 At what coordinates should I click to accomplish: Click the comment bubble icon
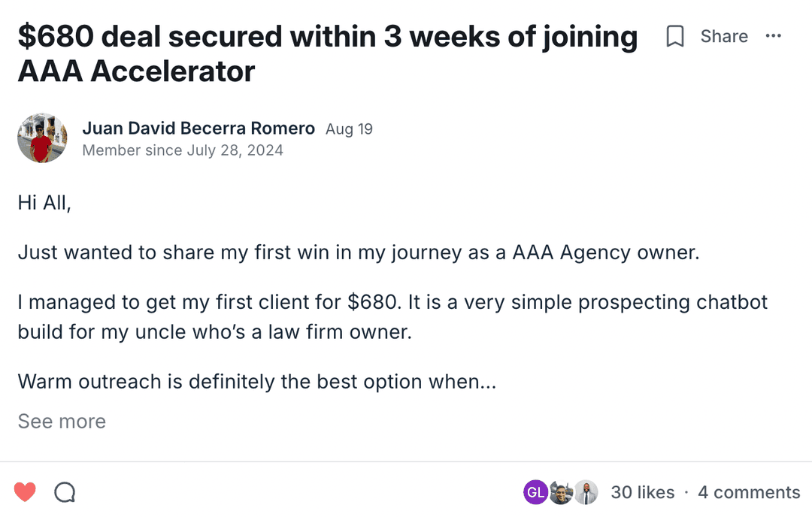pyautogui.click(x=65, y=492)
